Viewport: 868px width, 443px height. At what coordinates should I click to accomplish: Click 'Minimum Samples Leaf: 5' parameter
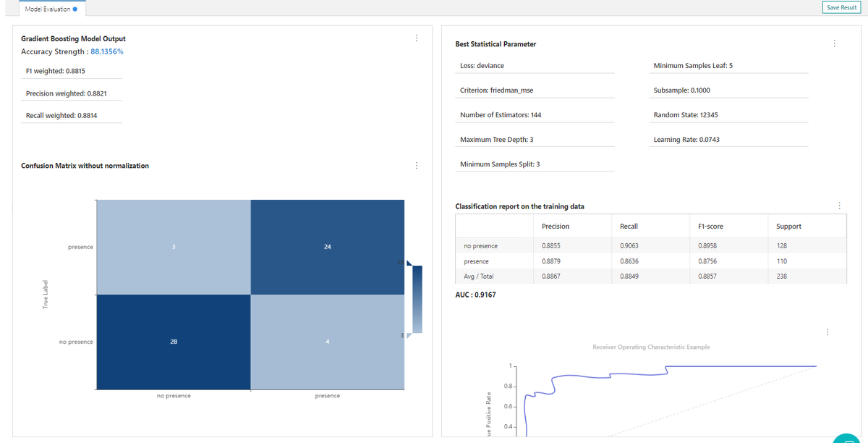pos(693,66)
